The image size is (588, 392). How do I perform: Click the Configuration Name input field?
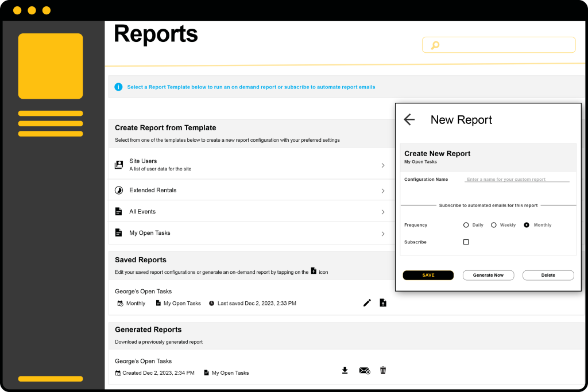click(x=517, y=179)
